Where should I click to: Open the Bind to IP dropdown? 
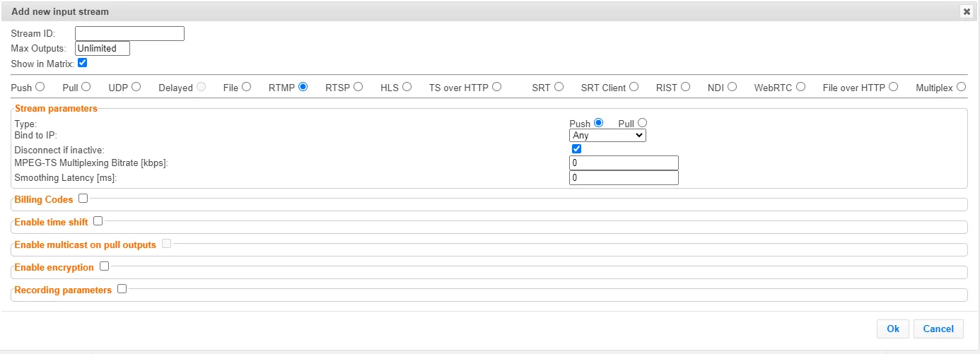[x=607, y=135]
